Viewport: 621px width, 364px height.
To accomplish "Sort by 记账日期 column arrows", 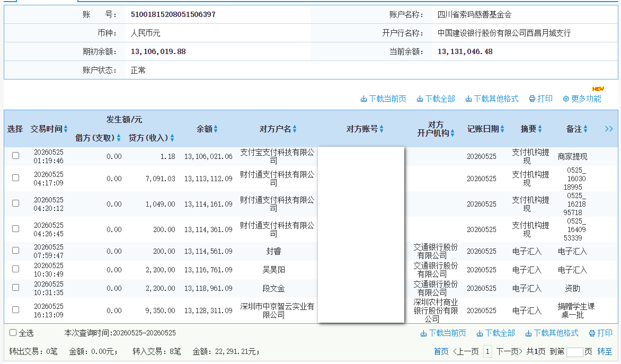I will point(502,129).
